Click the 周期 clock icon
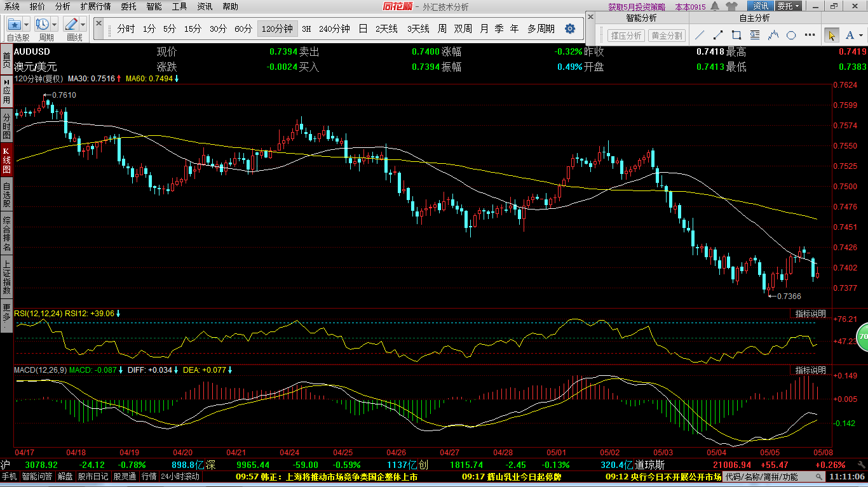Screen dimensions: 868x487 coord(43,24)
